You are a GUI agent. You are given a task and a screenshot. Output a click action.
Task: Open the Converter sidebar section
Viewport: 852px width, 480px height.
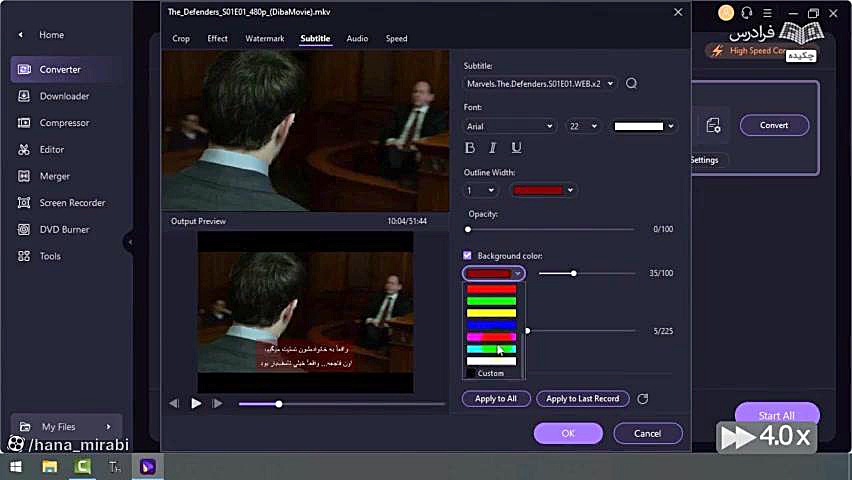(61, 70)
